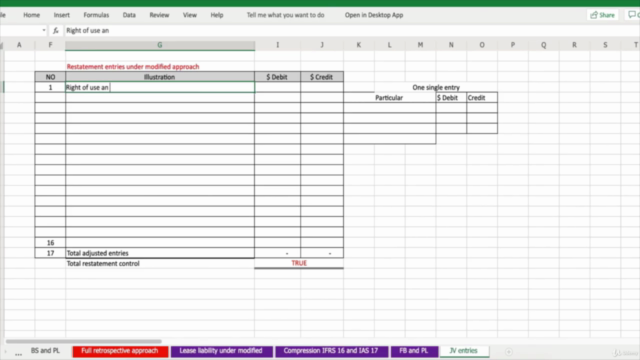Switch to the BS and PL sheet tab

pyautogui.click(x=45, y=351)
